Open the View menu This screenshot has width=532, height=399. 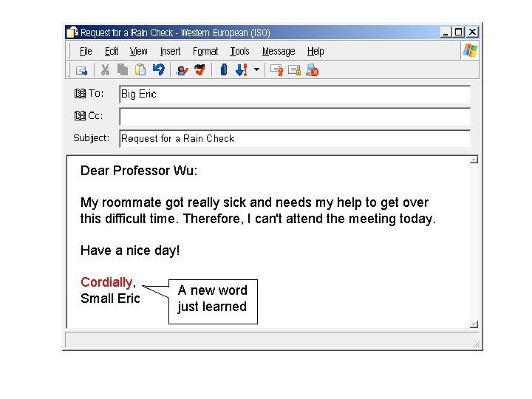138,51
